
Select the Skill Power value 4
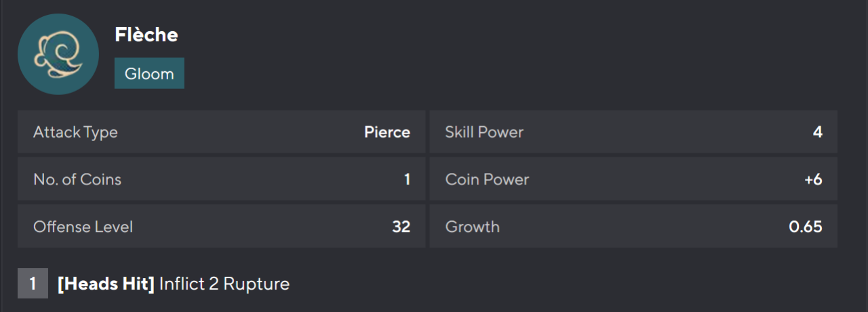817,132
